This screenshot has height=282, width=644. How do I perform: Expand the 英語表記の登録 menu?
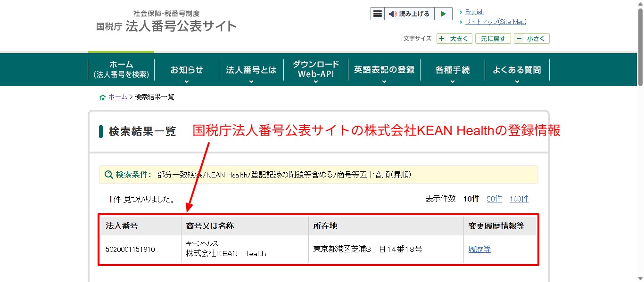(384, 70)
